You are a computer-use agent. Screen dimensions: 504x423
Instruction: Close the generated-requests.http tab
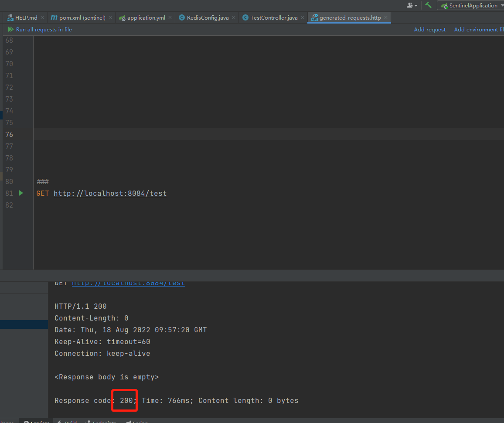click(x=386, y=18)
